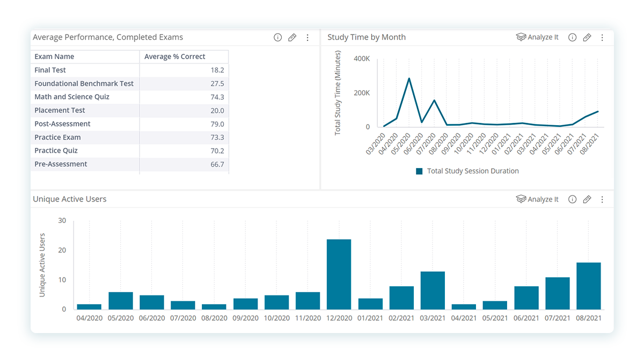Select the Practice Quiz row
The height and width of the screenshot is (361, 644).
pos(130,151)
